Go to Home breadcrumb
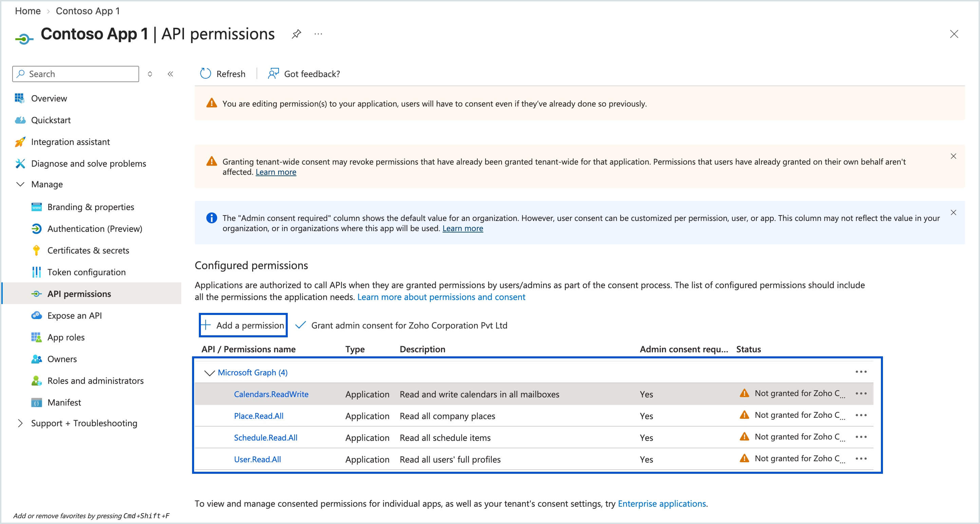 point(28,11)
